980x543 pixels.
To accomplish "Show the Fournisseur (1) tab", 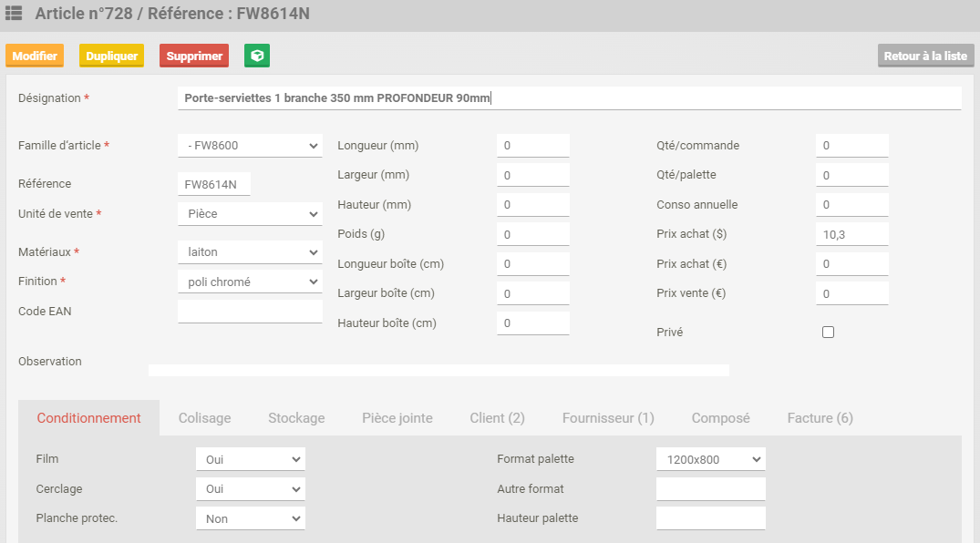I will coord(608,418).
